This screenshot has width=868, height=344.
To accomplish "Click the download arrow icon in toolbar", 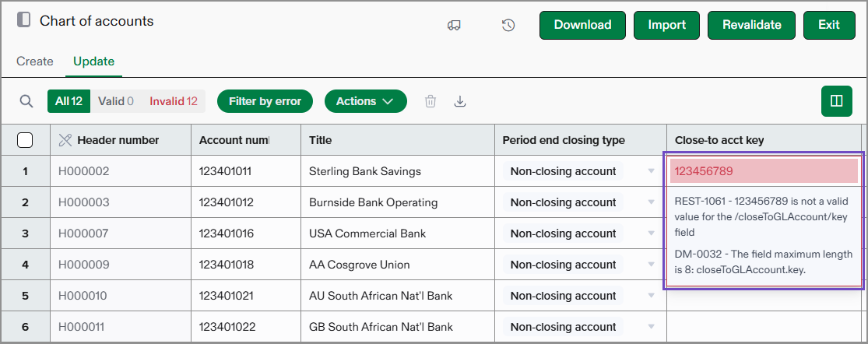I will pyautogui.click(x=460, y=101).
